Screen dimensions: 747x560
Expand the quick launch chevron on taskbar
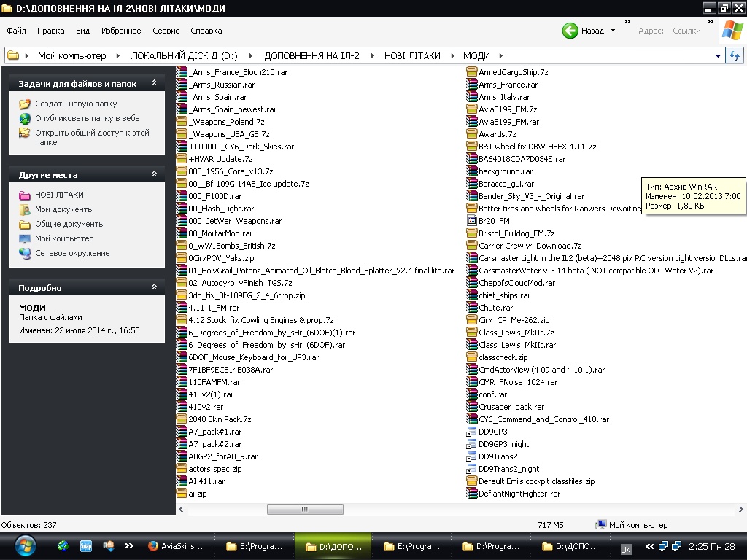[128, 546]
